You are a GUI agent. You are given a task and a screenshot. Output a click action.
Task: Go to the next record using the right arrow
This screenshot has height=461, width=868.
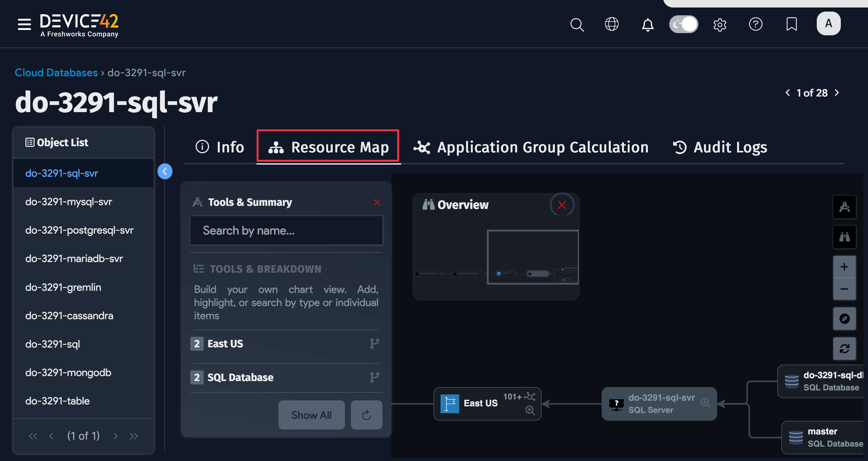(x=837, y=92)
